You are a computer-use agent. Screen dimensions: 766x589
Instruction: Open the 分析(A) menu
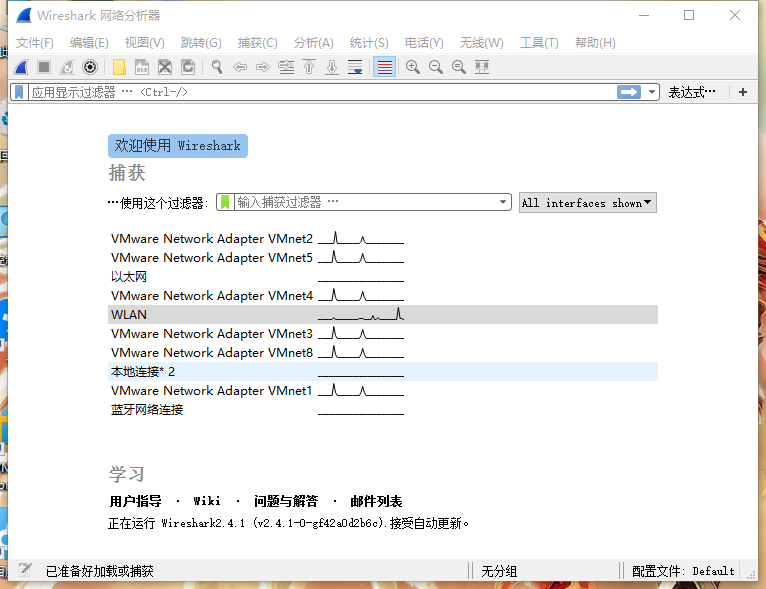pyautogui.click(x=313, y=43)
